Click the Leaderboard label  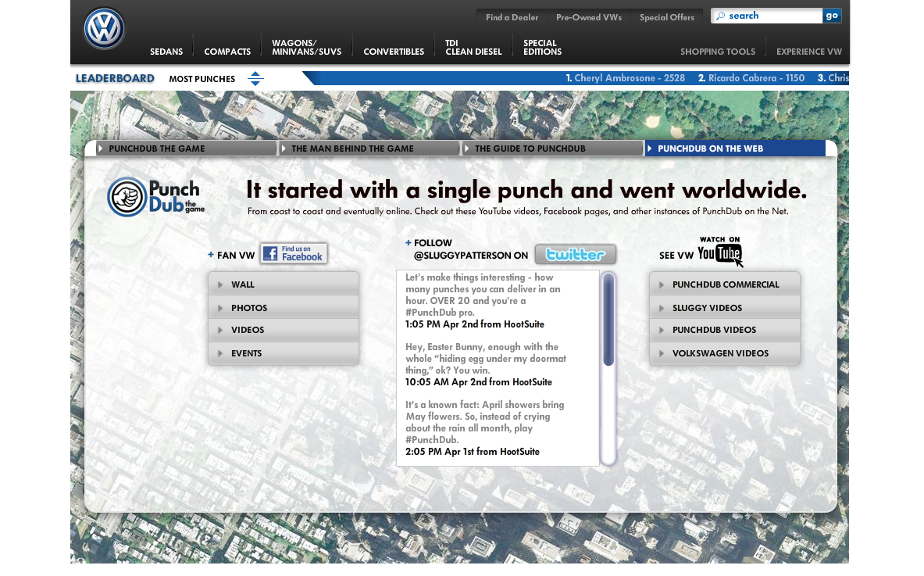click(x=115, y=78)
